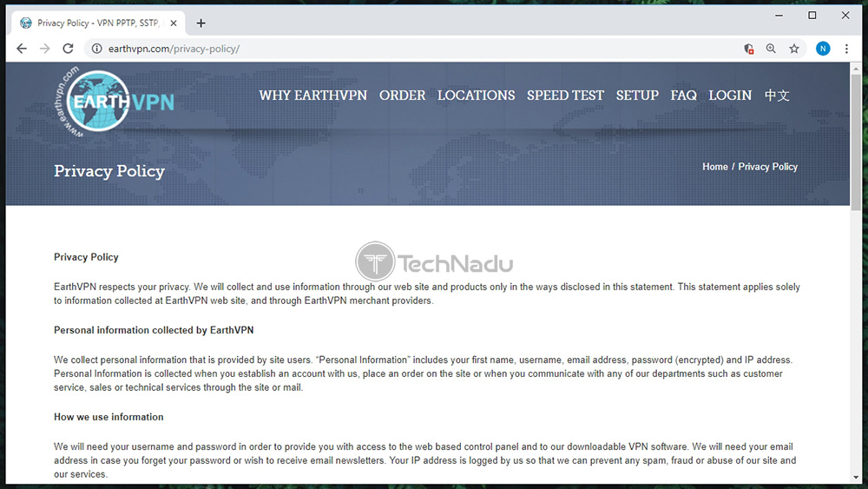Maximize the Chrome window
This screenshot has width=868, height=489.
[812, 16]
